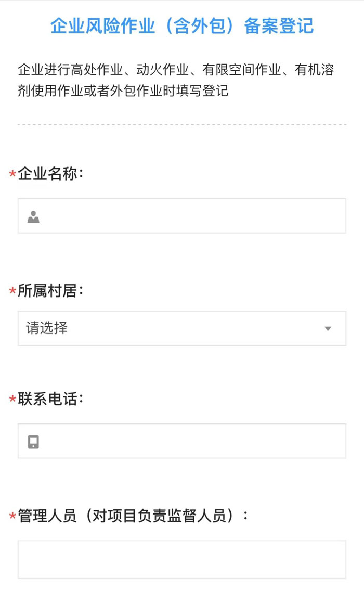Click the phone icon in contact number field
364x591 pixels.
[x=33, y=442]
